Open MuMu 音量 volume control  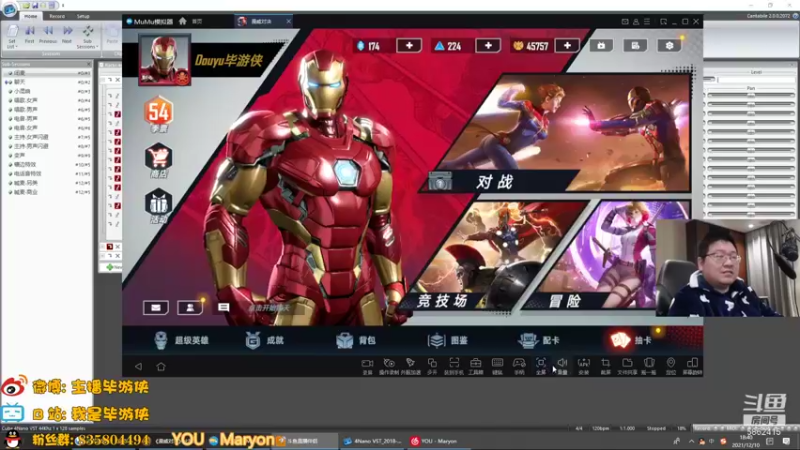coord(562,366)
